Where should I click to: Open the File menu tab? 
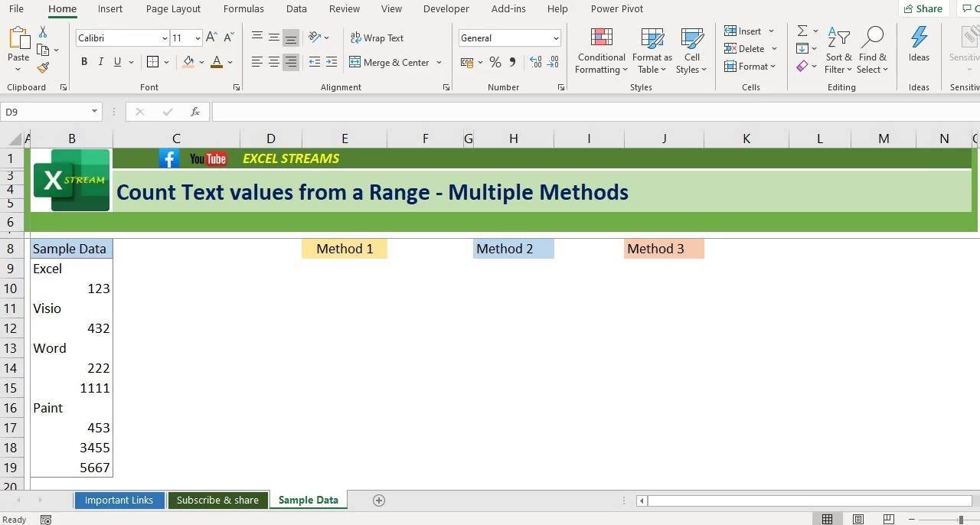pos(16,8)
